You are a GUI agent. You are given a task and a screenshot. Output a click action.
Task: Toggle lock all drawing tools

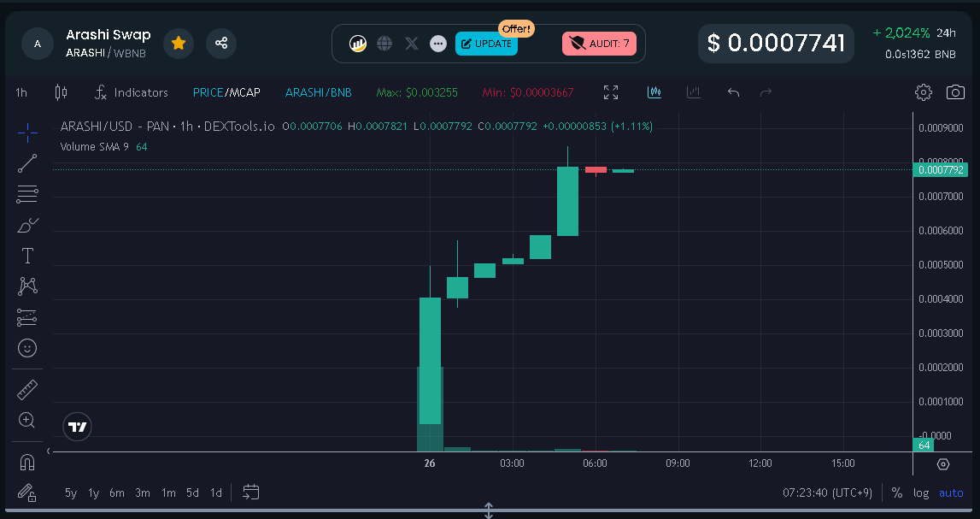coord(27,492)
